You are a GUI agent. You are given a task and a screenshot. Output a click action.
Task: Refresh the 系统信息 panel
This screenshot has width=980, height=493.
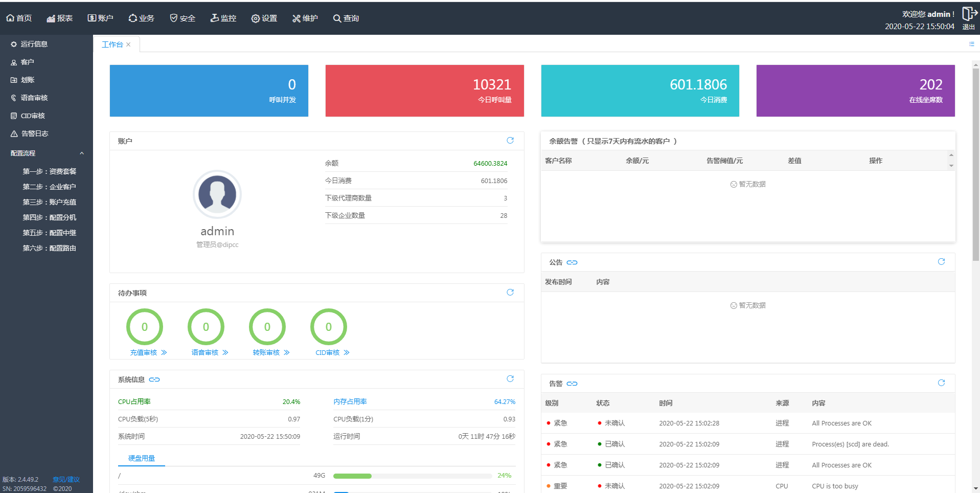pos(510,379)
